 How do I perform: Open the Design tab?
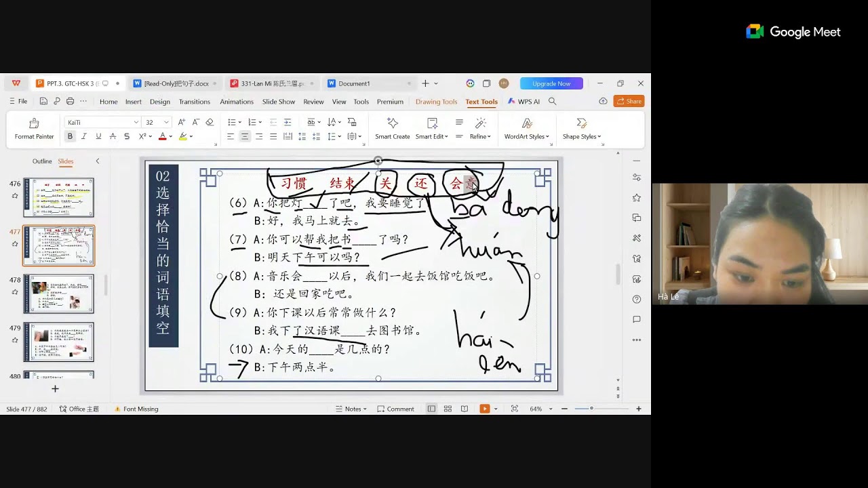pyautogui.click(x=160, y=102)
